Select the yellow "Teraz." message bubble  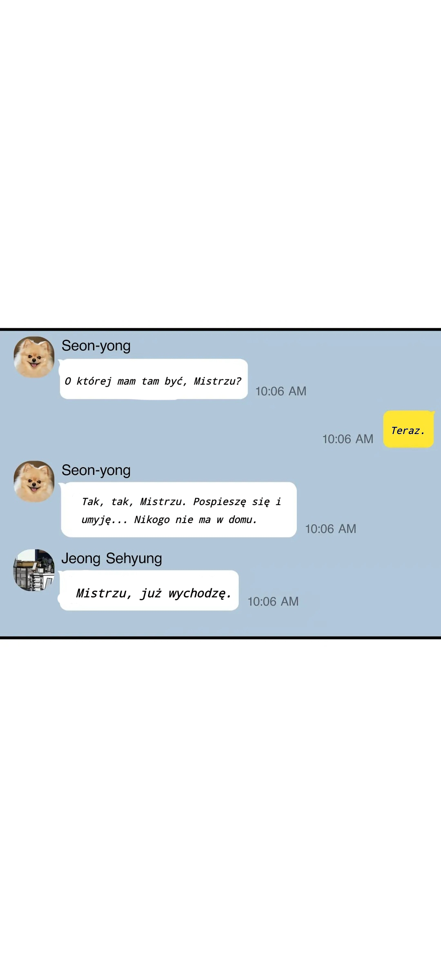click(x=408, y=429)
